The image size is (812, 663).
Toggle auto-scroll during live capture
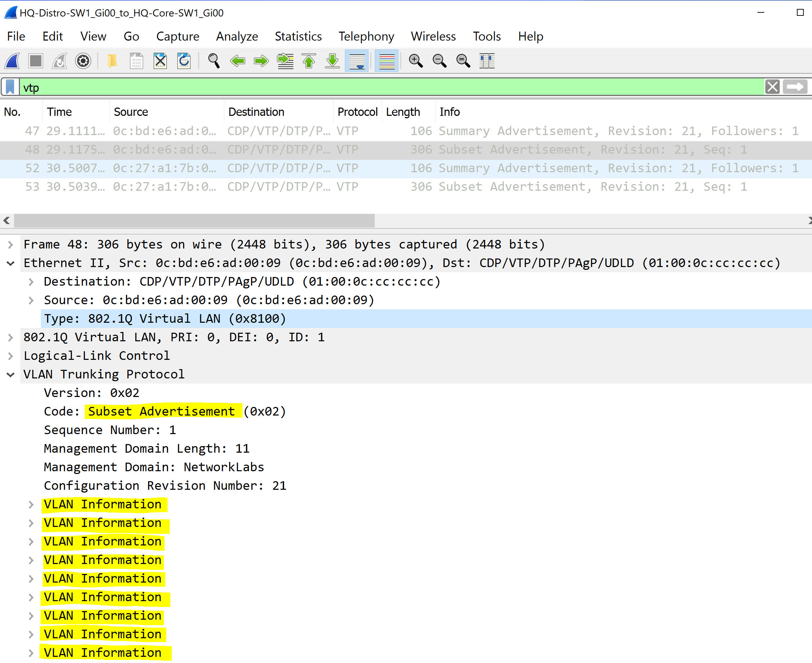[x=357, y=61]
